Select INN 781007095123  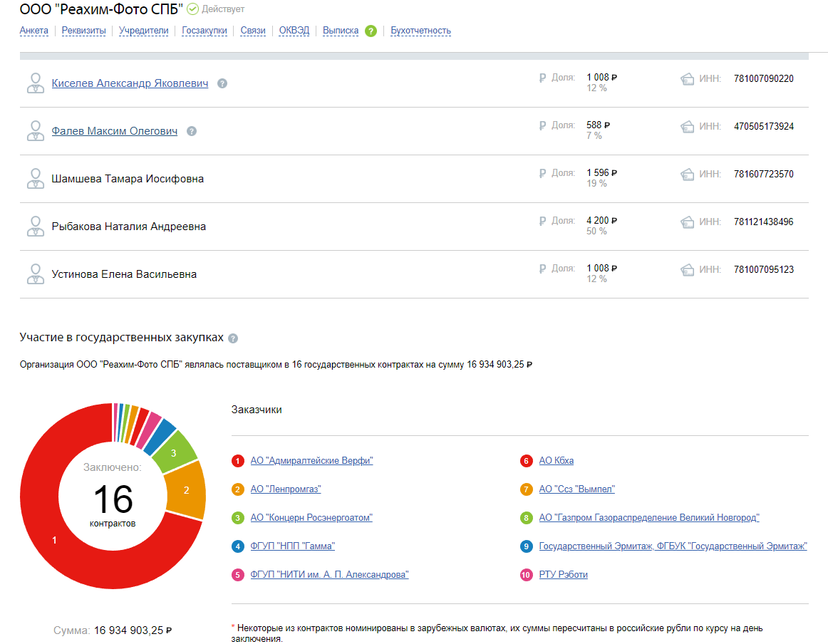764,269
